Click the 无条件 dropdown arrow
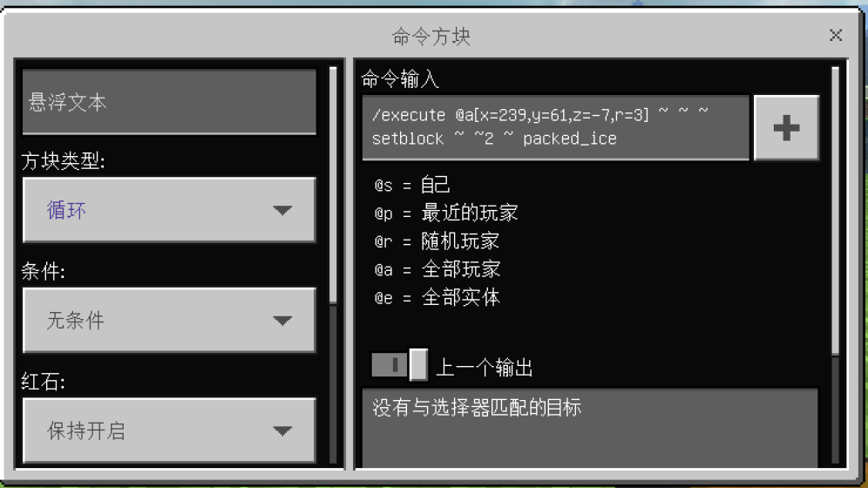Screen dimensions: 868x488 pyautogui.click(x=282, y=321)
